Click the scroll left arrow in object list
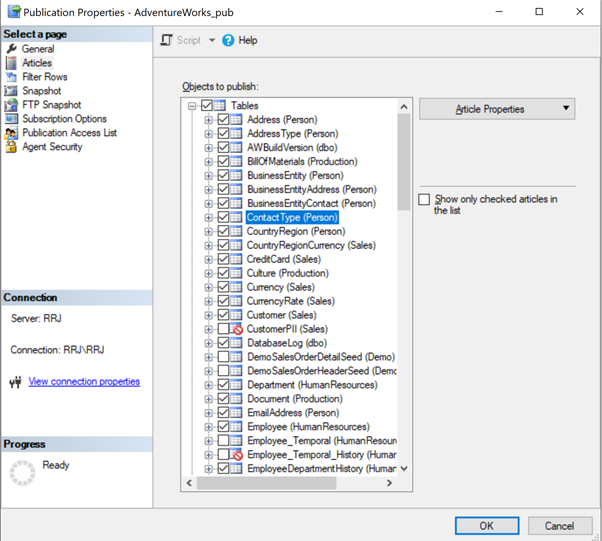The width and height of the screenshot is (602, 541). click(189, 483)
